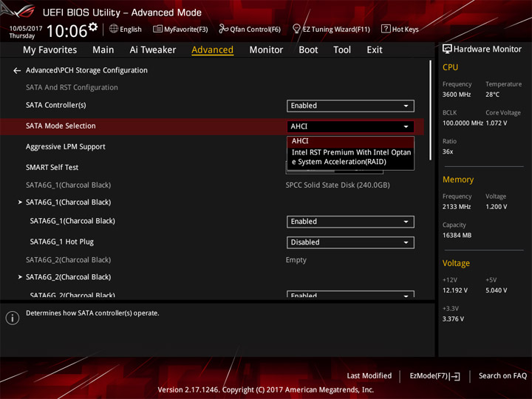The width and height of the screenshot is (532, 399).
Task: Launch EZ Tuning Wizard(F11) bulb icon
Action: [x=296, y=29]
